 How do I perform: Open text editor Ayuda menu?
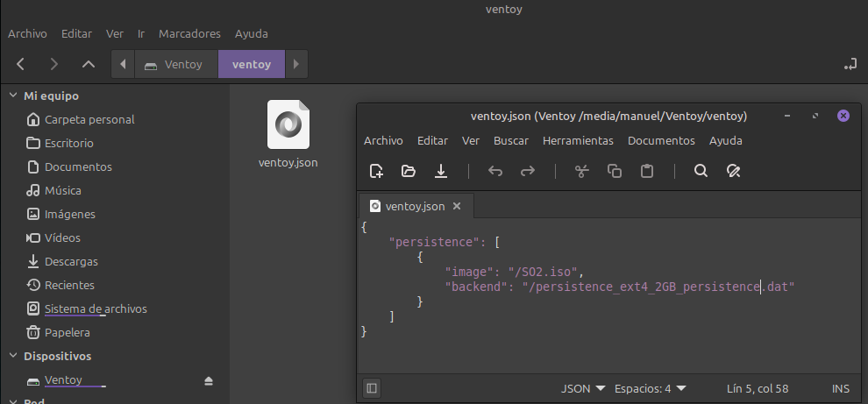pyautogui.click(x=726, y=140)
